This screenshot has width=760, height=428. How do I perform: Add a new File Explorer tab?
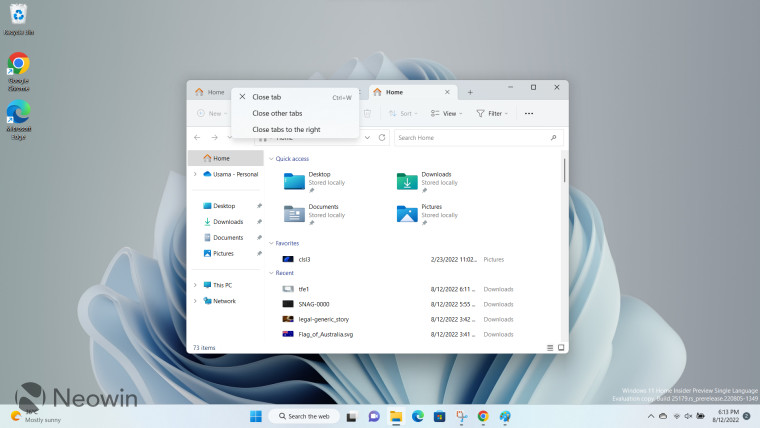[x=470, y=92]
